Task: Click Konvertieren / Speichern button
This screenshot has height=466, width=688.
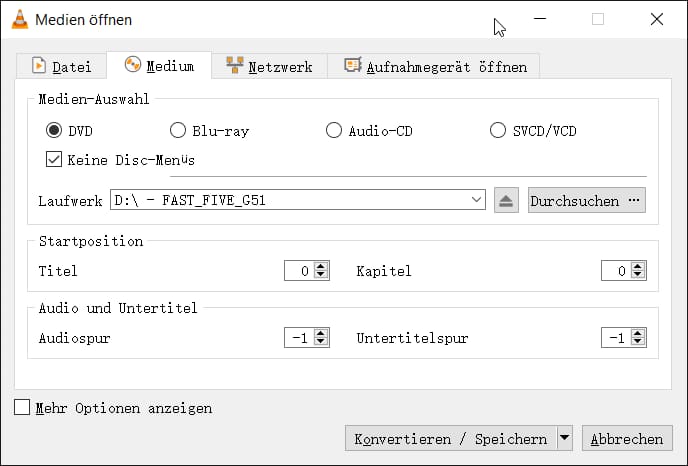Action: [x=451, y=438]
